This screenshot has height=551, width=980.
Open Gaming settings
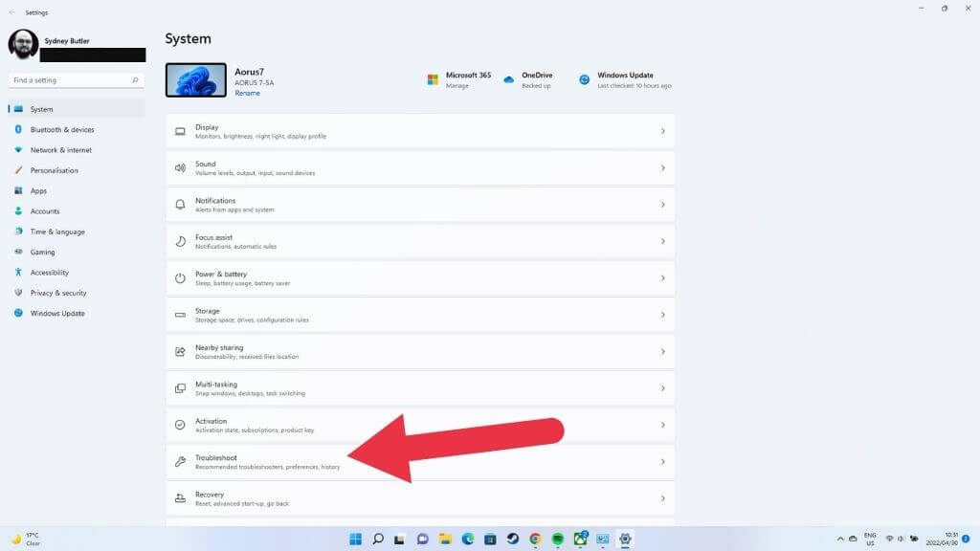(77, 252)
